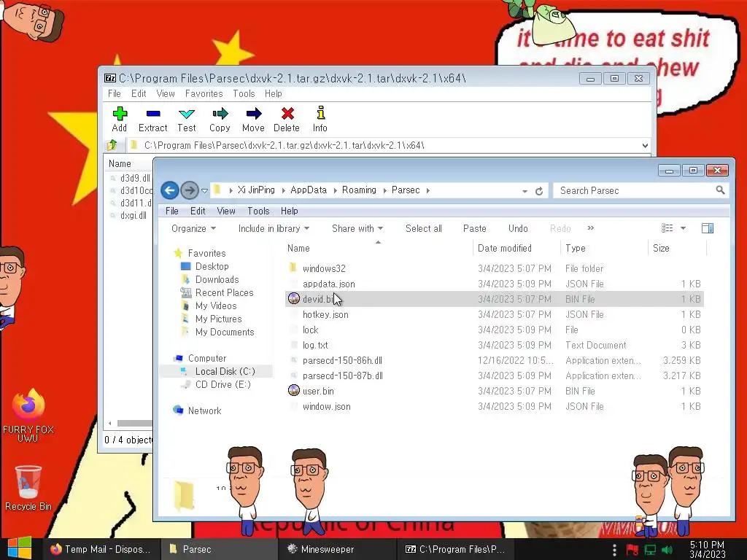This screenshot has width=747, height=560.
Task: Open address bar history dropdown
Action: [x=525, y=191]
